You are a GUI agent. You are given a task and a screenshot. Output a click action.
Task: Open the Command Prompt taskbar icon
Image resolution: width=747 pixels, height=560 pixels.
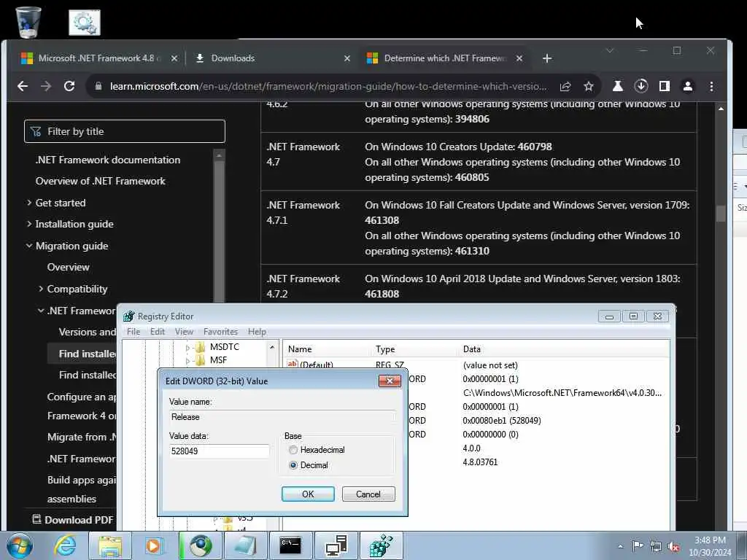[290, 545]
